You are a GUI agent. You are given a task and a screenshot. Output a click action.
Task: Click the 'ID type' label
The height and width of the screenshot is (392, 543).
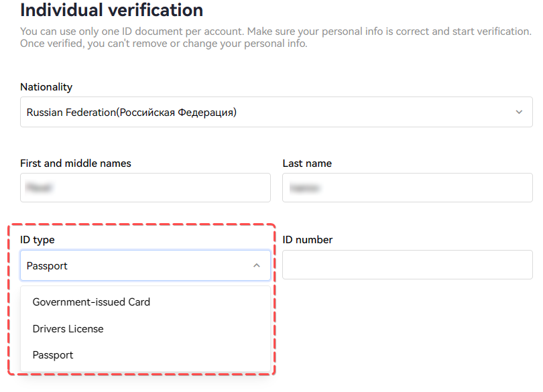click(38, 240)
